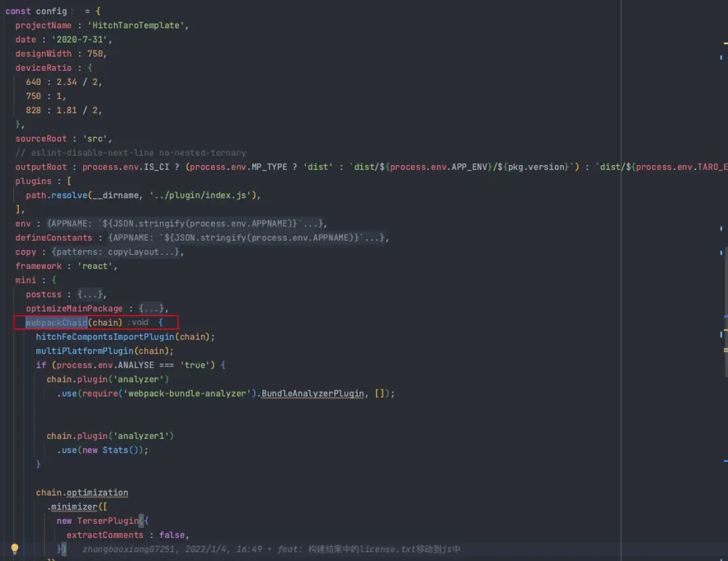Unfold the optimizeMainPackage collapsed block
The height and width of the screenshot is (561, 728).
coord(152,308)
